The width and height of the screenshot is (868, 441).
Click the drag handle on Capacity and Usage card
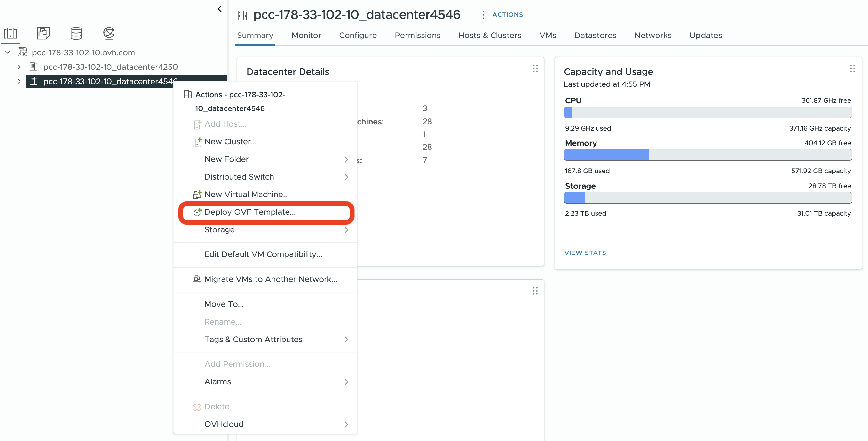pos(852,69)
